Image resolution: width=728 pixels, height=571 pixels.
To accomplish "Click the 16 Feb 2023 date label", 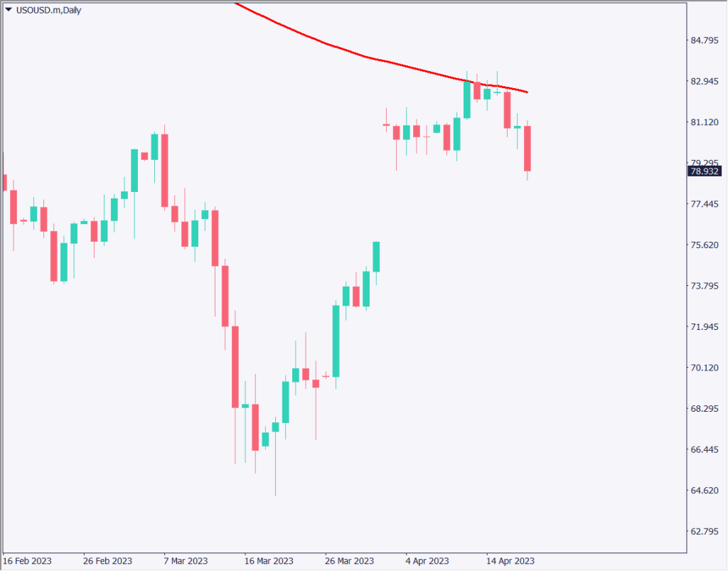I will 27,560.
